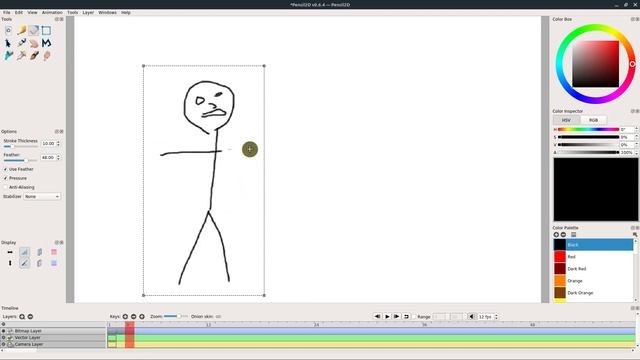Select the Move arrow tool
The height and width of the screenshot is (360, 640).
pos(9,43)
